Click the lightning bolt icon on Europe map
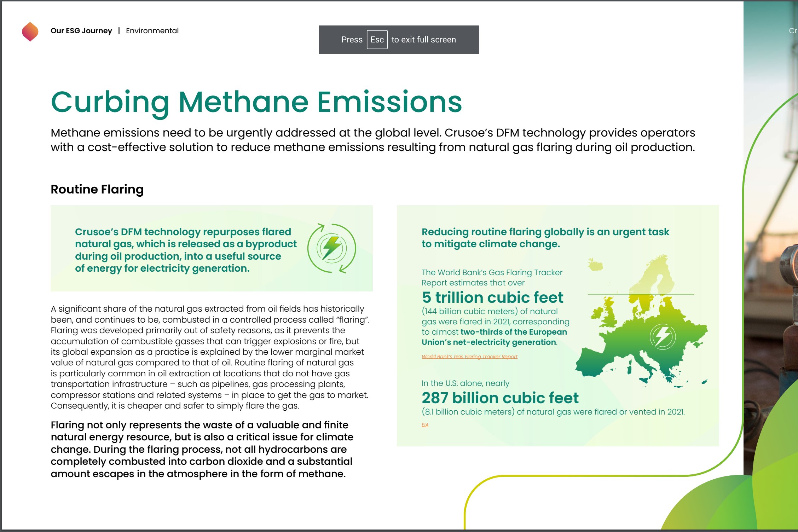Image resolution: width=798 pixels, height=532 pixels. tap(662, 336)
